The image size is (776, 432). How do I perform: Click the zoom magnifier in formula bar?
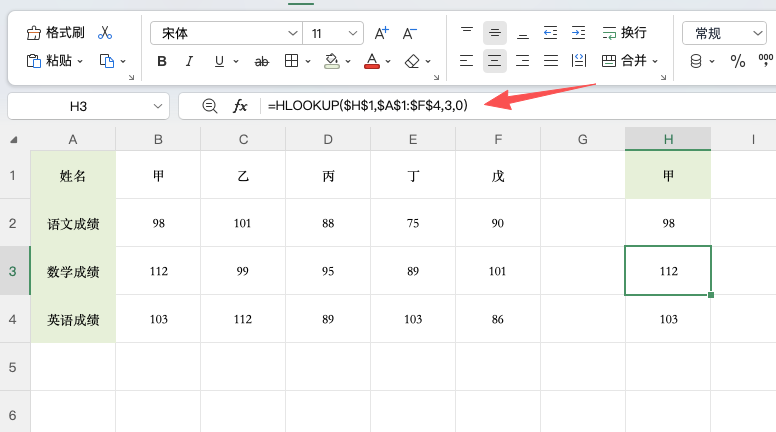[x=209, y=106]
